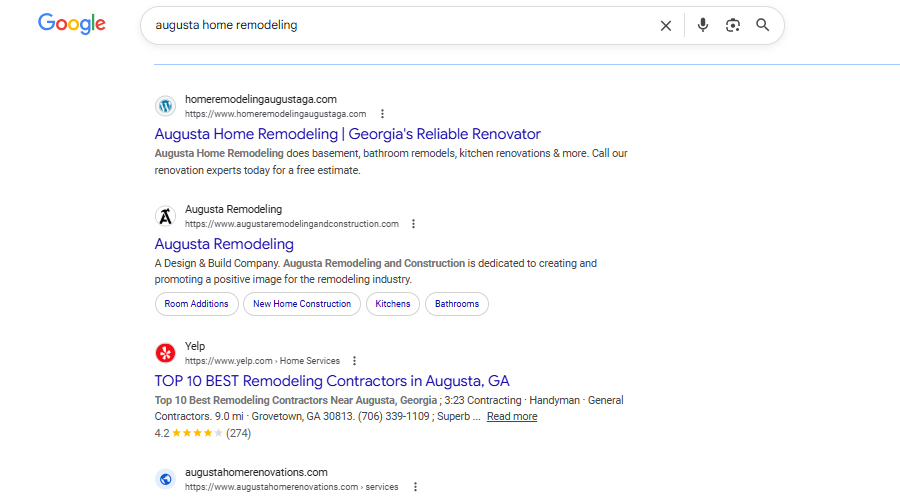The width and height of the screenshot is (900, 500).
Task: Select the New Home Construction chip
Action: point(302,304)
